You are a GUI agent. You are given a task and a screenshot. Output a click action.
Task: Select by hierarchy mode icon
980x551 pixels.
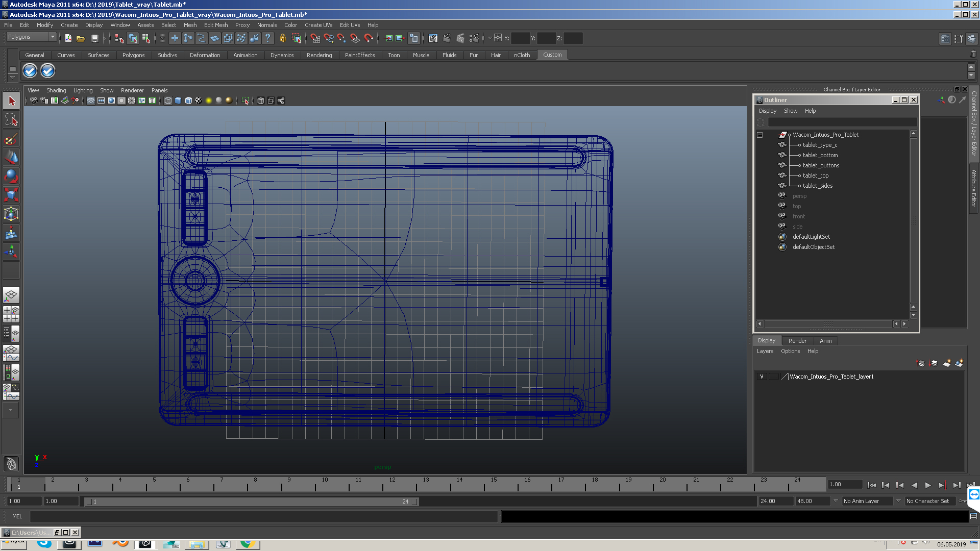click(119, 38)
